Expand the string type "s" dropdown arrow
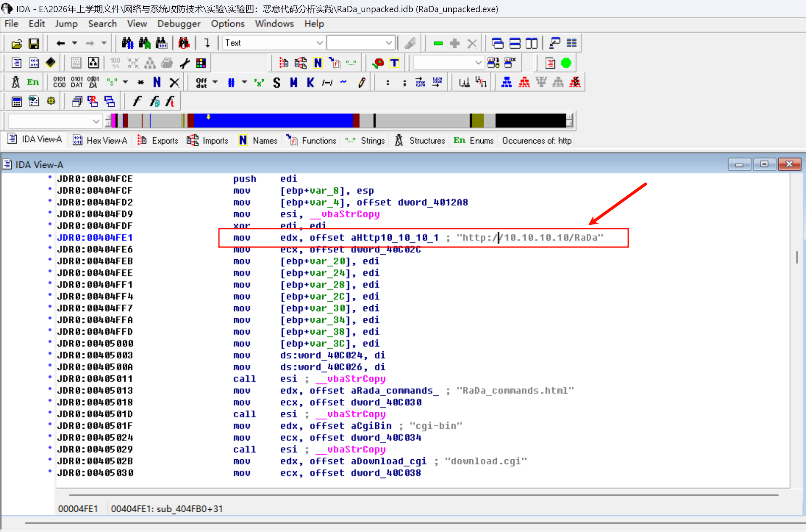 point(125,82)
